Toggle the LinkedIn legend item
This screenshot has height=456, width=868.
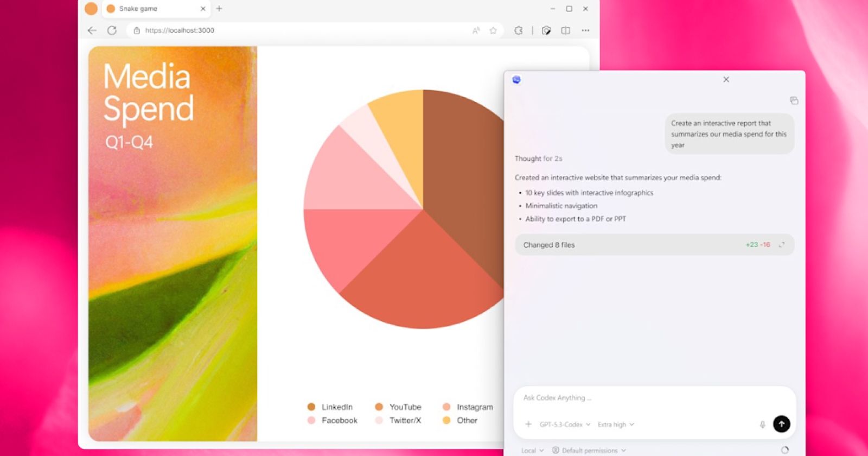(330, 407)
